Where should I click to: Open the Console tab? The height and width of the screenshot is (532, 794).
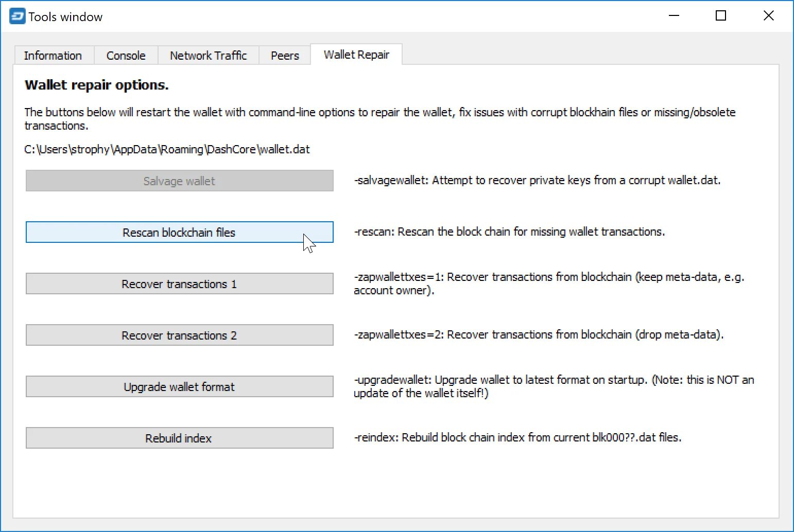(126, 56)
